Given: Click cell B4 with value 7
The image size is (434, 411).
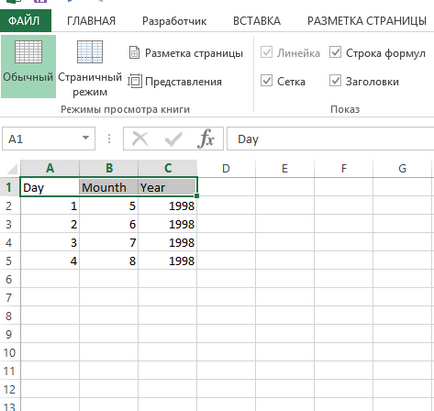Looking at the screenshot, I should pyautogui.click(x=109, y=242).
